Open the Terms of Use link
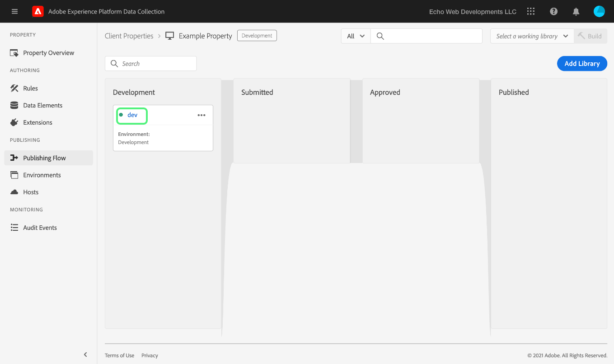This screenshot has width=614, height=364. point(119,355)
